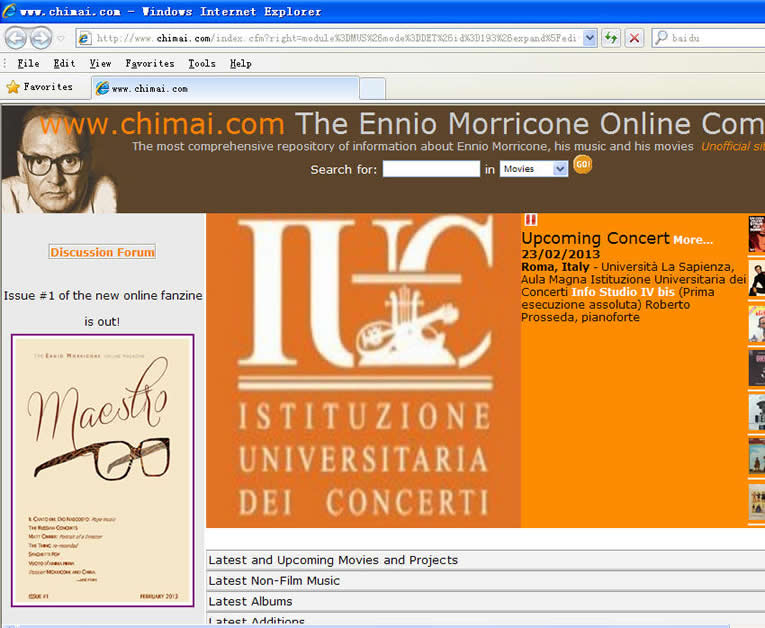
Task: Click the 'Issue #1 of the new online fanzine' text
Action: coord(103,296)
